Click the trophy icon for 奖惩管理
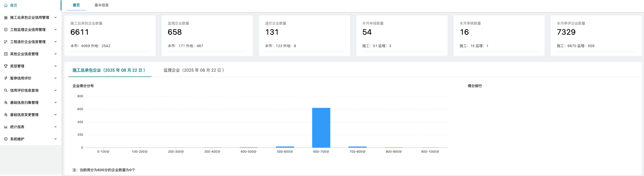This screenshot has height=176, width=644. (6, 66)
